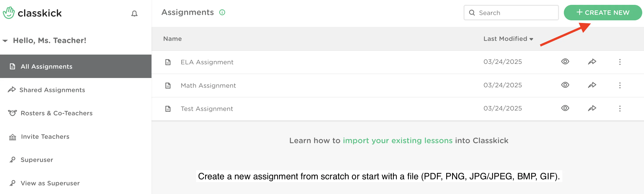644x194 pixels.
Task: Open more options for ELA Assignment
Action: [x=620, y=62]
